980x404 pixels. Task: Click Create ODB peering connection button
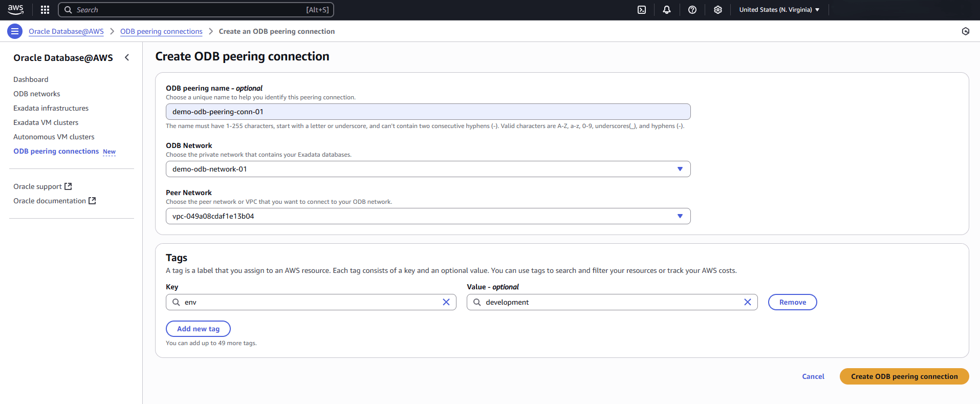pos(904,376)
